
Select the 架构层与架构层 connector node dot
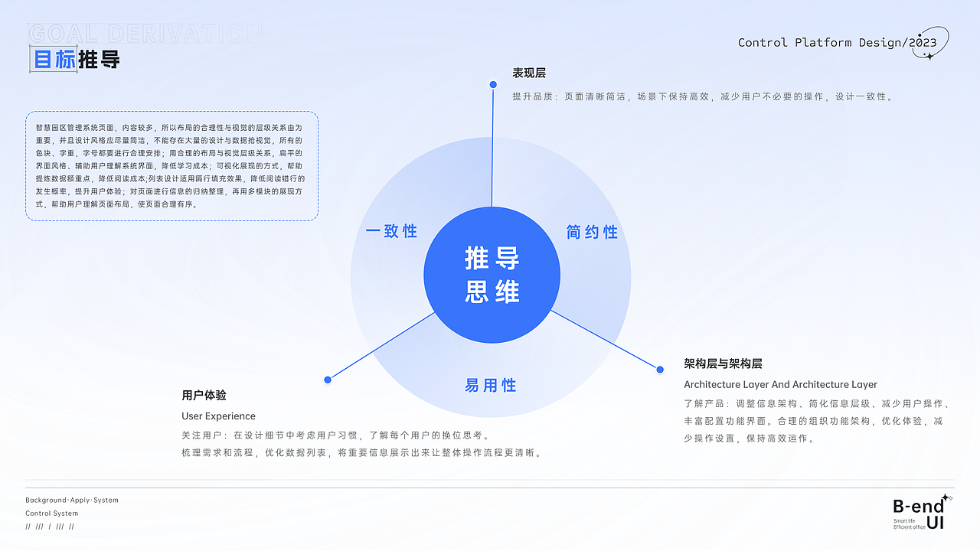tap(659, 369)
